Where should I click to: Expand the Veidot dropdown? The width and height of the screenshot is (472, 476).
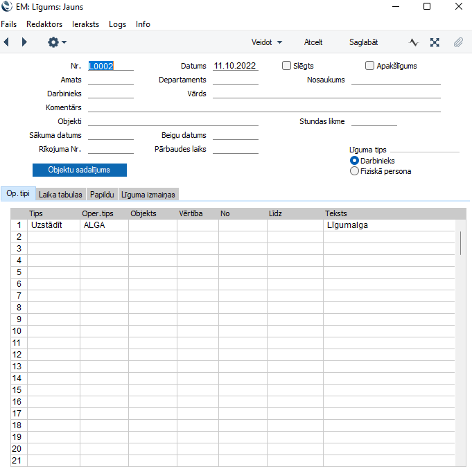(267, 42)
